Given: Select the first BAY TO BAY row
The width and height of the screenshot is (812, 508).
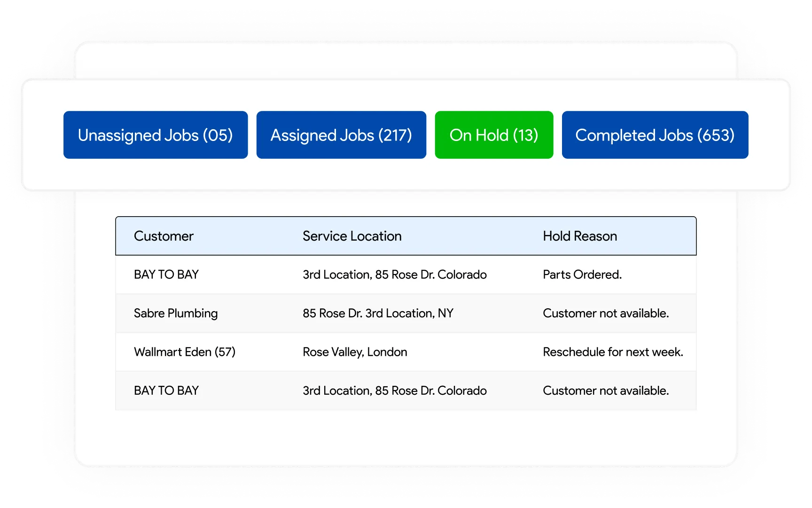Looking at the screenshot, I should click(166, 274).
